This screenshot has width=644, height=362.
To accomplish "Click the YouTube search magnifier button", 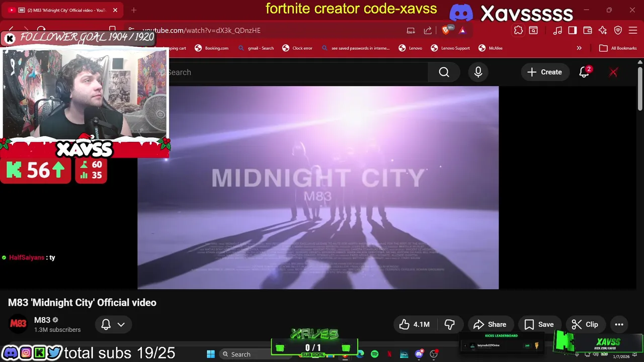I will click(444, 72).
